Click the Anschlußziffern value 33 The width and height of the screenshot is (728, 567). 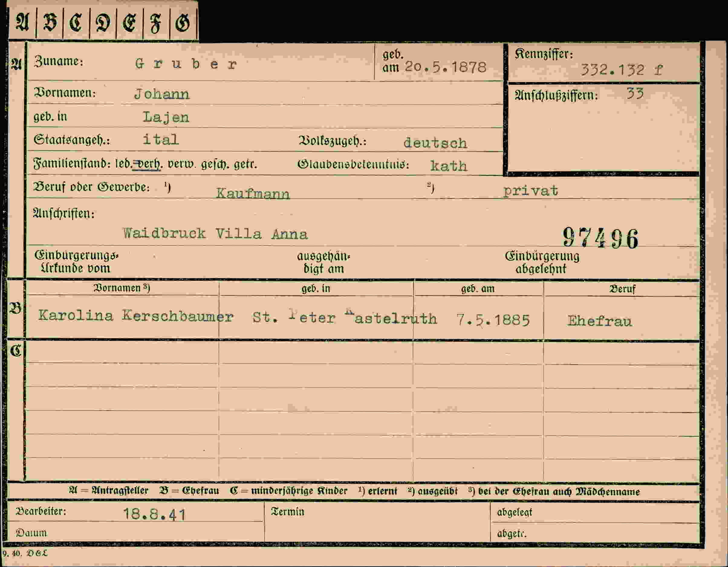[x=635, y=94]
